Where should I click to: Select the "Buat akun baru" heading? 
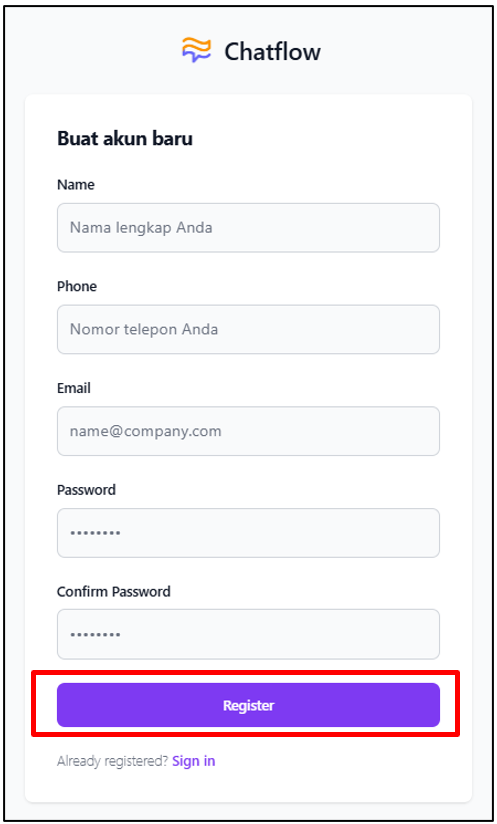[x=125, y=139]
